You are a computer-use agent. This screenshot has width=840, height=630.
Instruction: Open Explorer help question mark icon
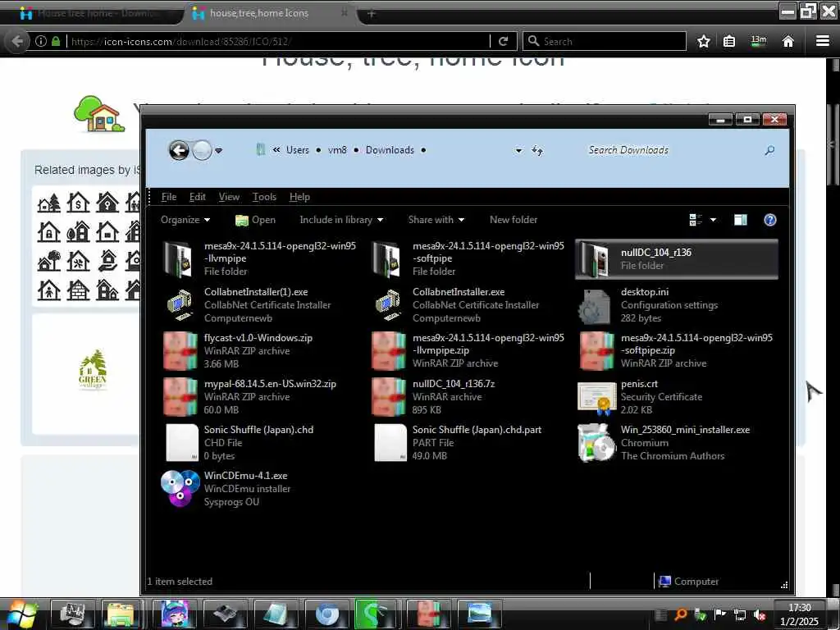tap(769, 220)
